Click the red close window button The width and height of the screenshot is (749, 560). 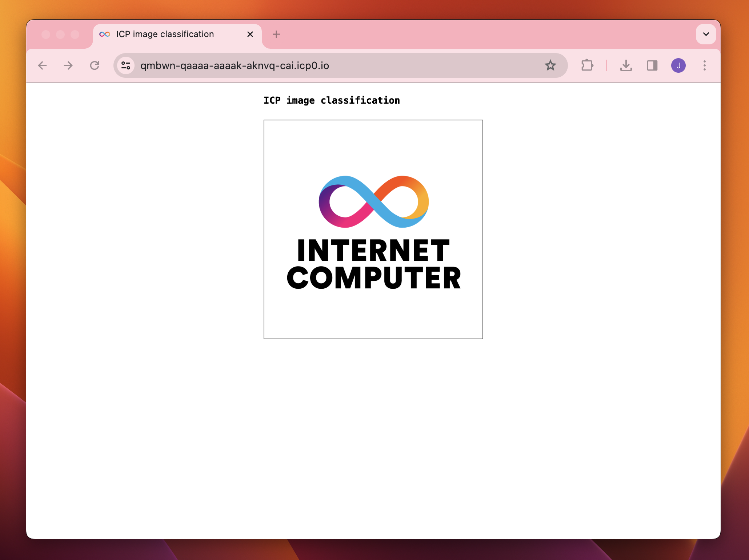[46, 34]
